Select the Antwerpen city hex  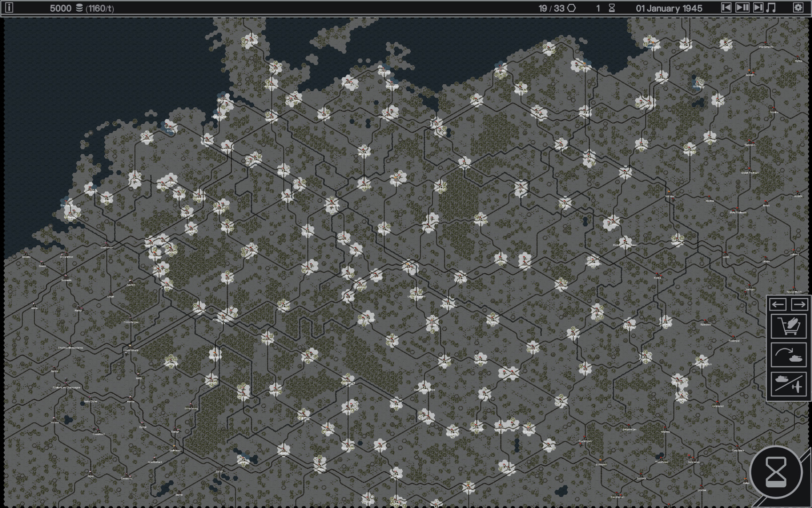tap(66, 254)
